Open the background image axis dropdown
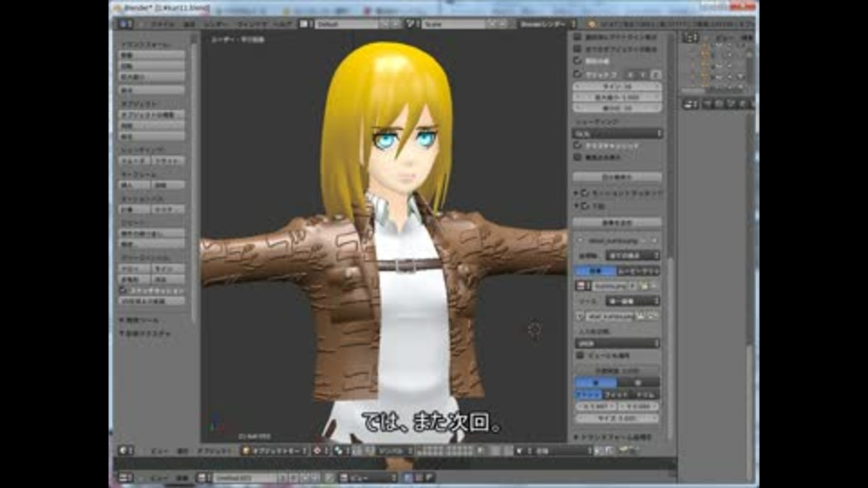This screenshot has width=868, height=488. [x=633, y=256]
